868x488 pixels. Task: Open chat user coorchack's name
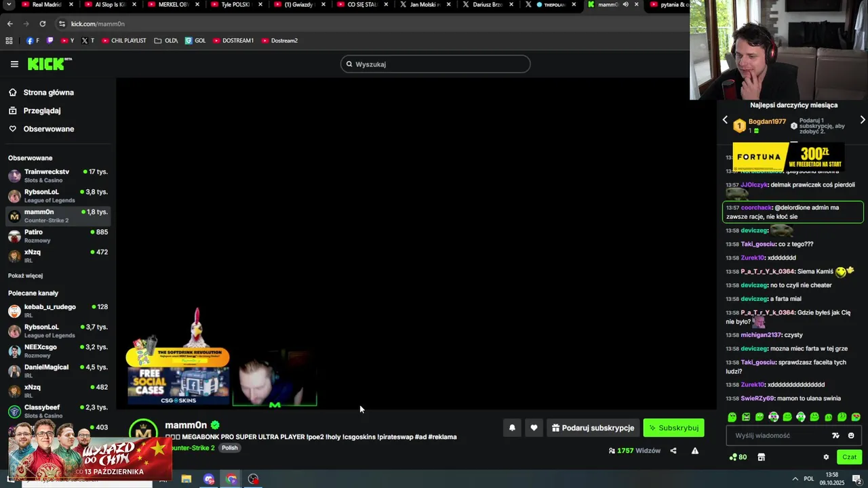tap(756, 207)
